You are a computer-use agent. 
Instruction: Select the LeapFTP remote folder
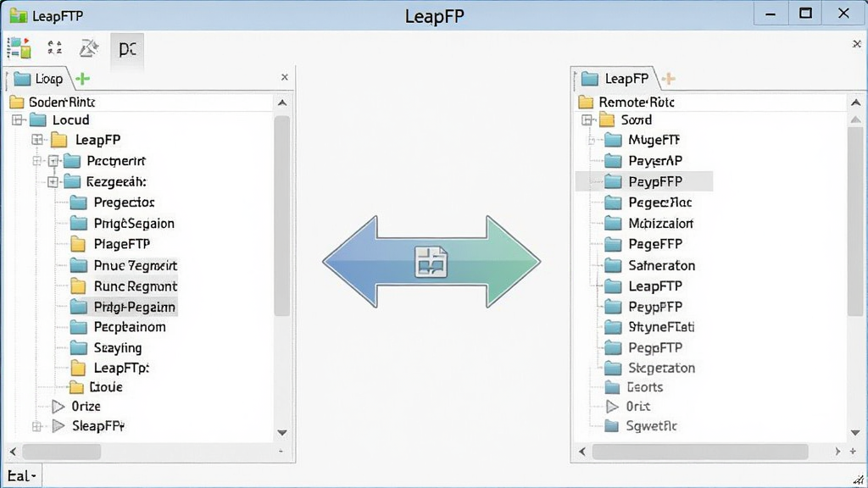643,286
